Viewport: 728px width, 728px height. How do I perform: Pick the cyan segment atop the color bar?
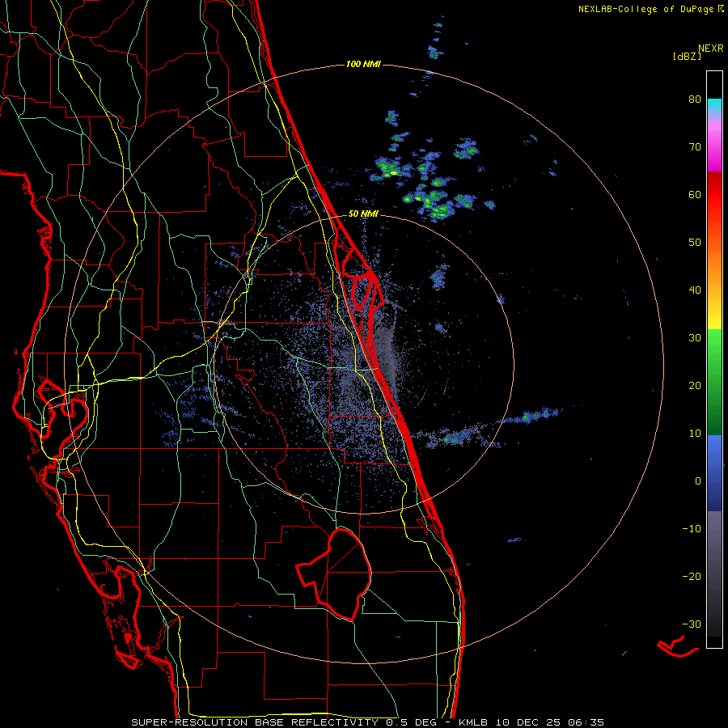[x=714, y=107]
